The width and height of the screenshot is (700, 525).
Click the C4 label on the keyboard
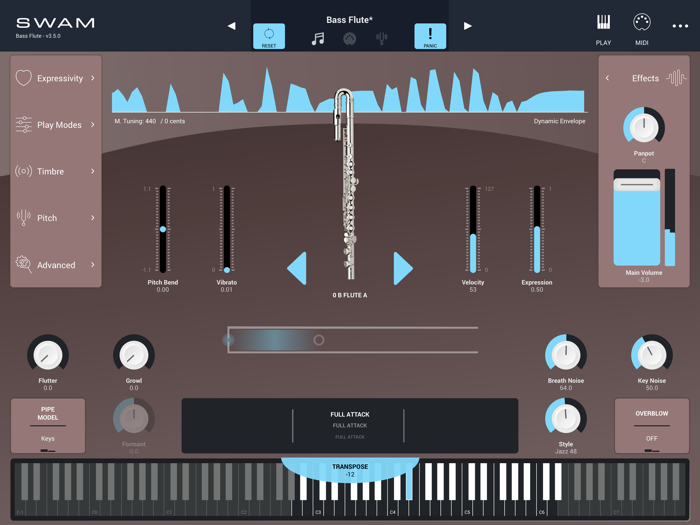[393, 512]
